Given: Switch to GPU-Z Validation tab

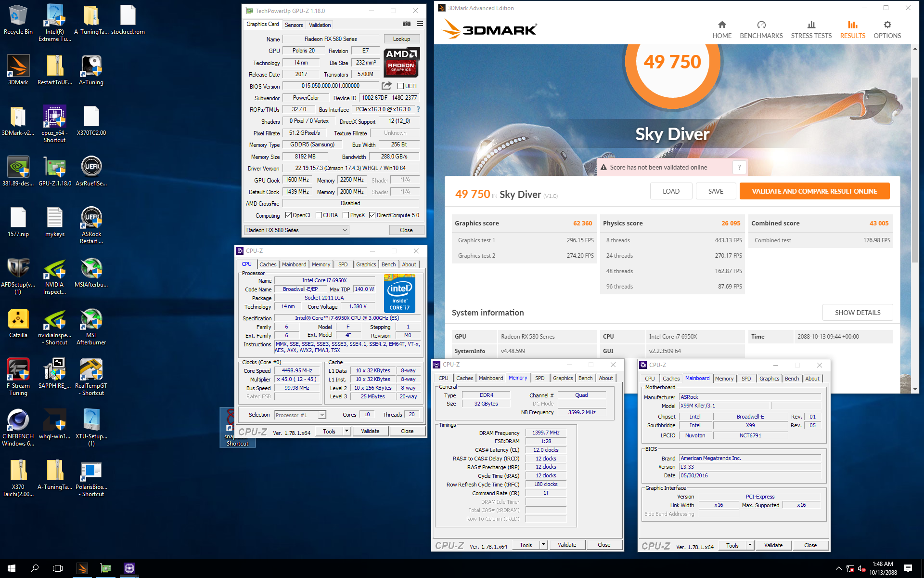Looking at the screenshot, I should 320,25.
